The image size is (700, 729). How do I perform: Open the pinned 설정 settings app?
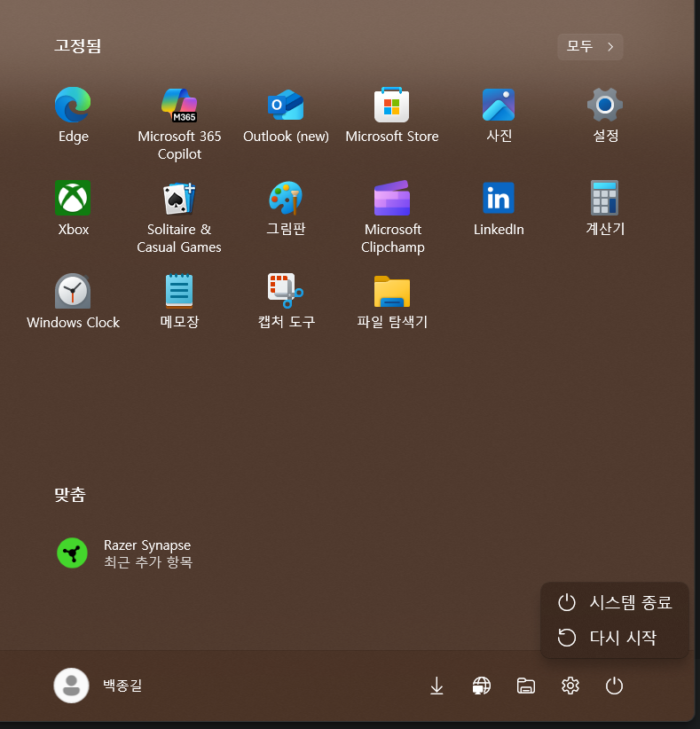tap(605, 105)
